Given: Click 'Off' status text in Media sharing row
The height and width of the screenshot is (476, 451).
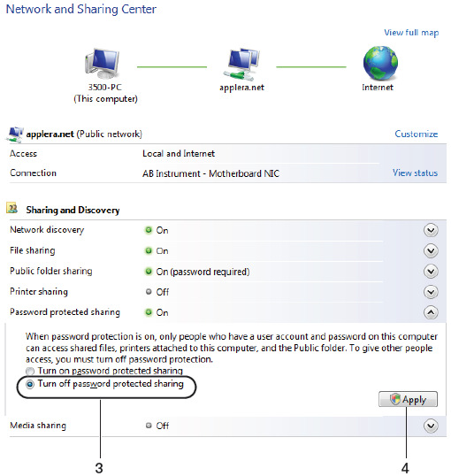Looking at the screenshot, I should tap(163, 426).
